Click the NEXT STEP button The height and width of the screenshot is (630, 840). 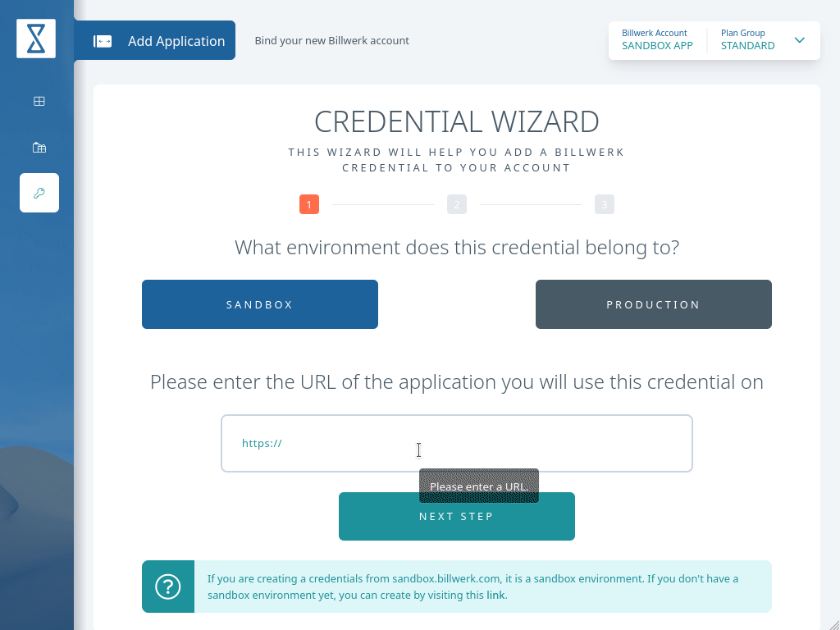(457, 517)
